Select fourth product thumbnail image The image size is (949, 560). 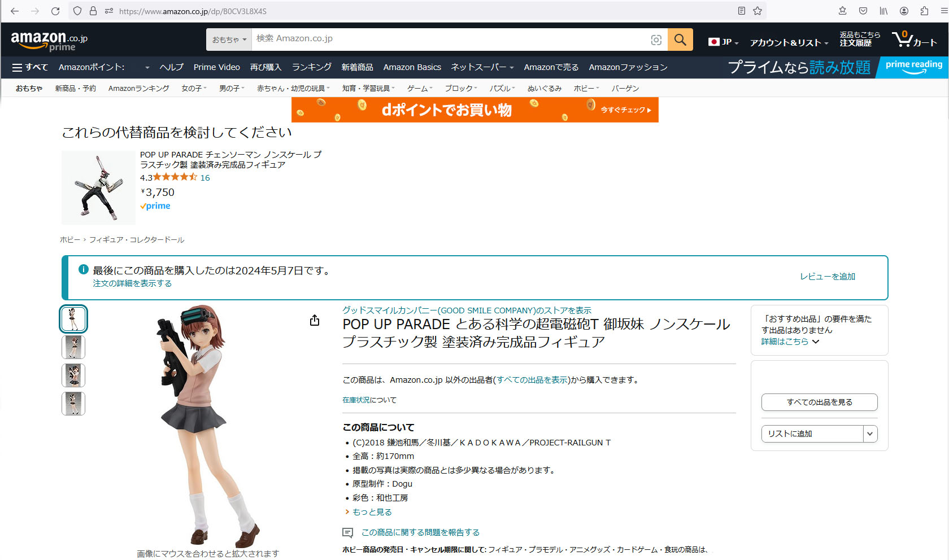[x=73, y=404]
